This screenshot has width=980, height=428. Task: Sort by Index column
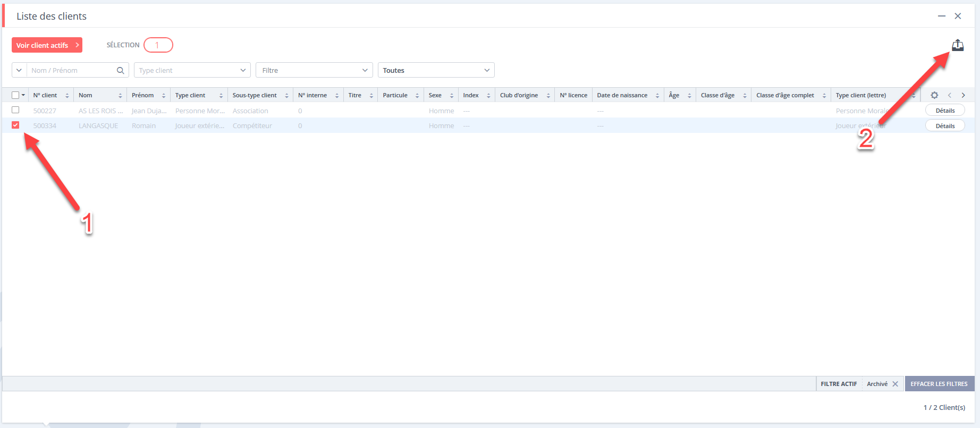488,96
